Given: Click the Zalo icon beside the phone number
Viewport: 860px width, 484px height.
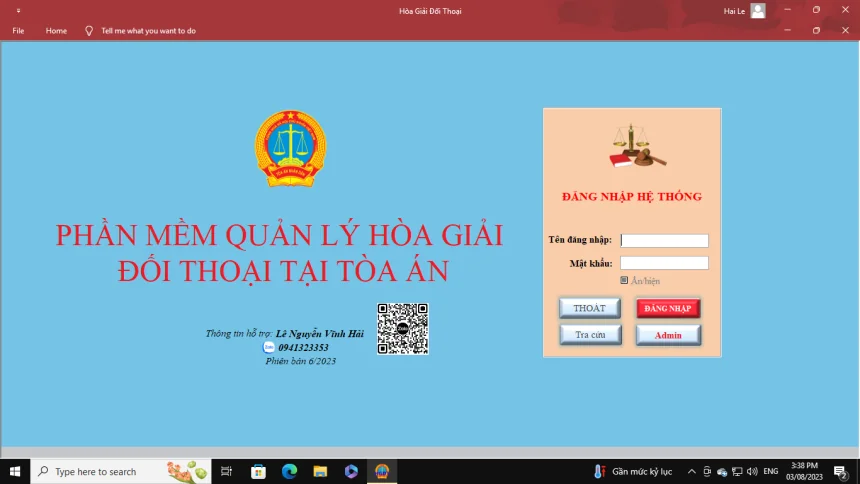Looking at the screenshot, I should [x=269, y=347].
